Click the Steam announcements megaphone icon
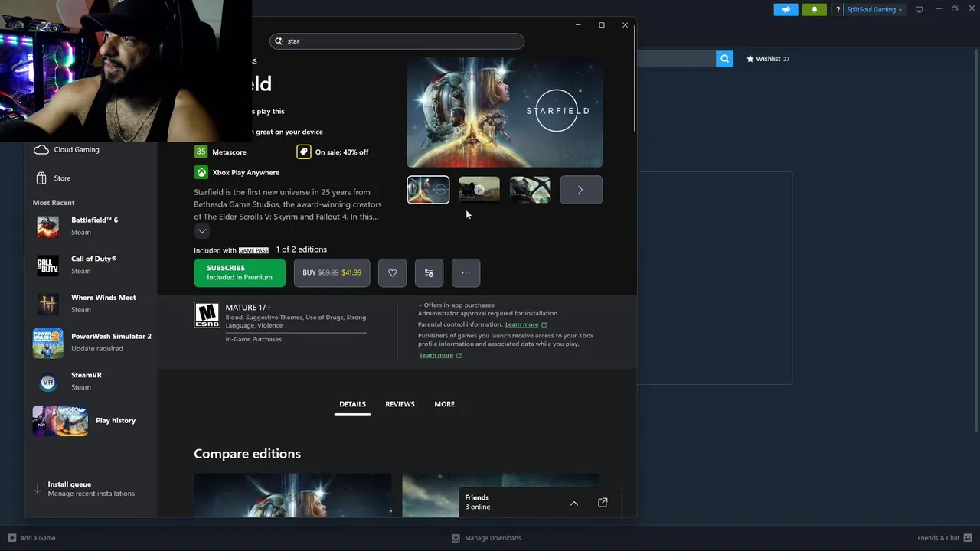980x551 pixels. (x=786, y=9)
